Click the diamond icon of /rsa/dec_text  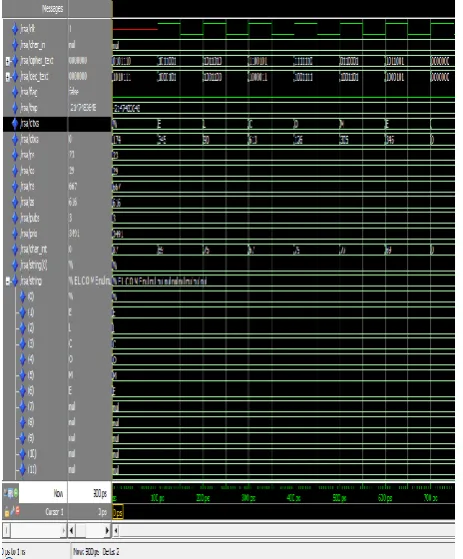pyautogui.click(x=15, y=77)
